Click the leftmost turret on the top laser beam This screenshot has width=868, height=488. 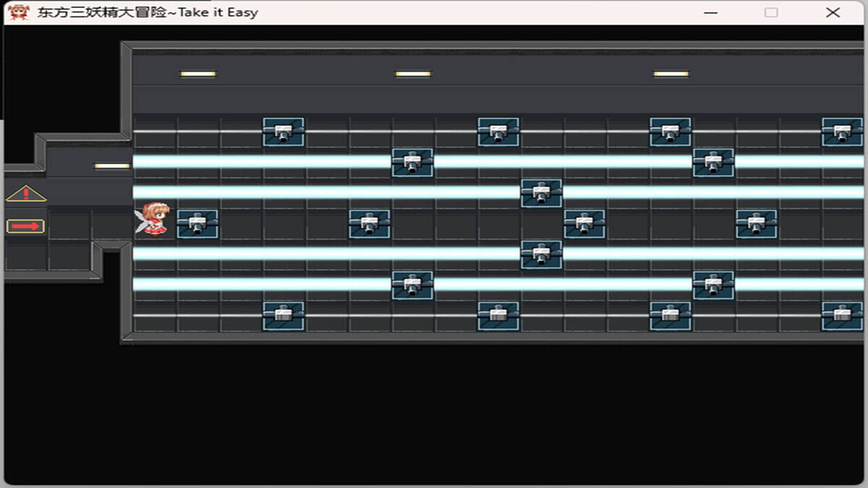click(x=412, y=163)
